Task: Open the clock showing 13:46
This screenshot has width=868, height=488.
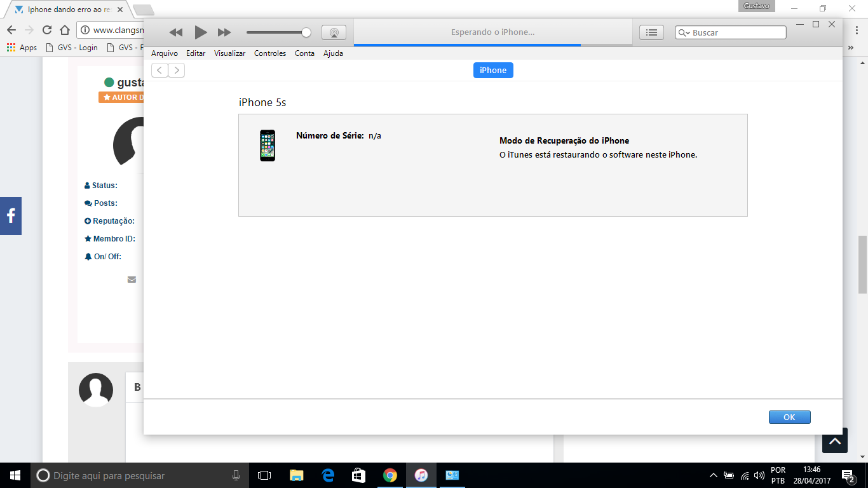Action: click(811, 475)
